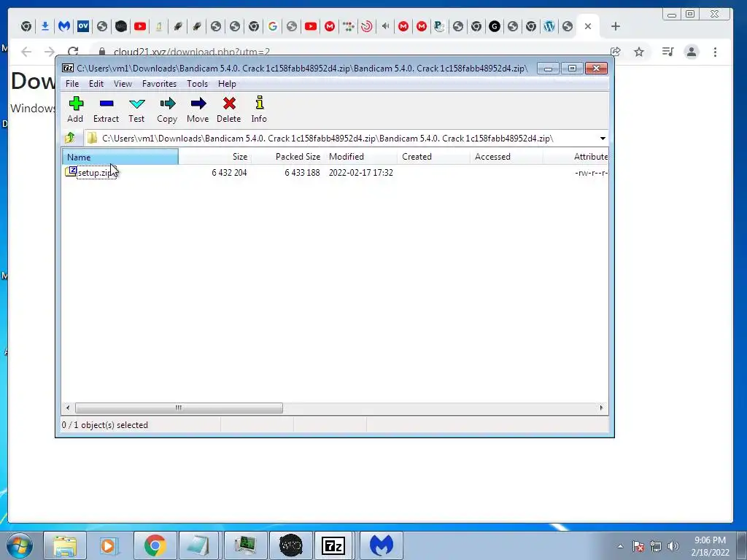The image size is (747, 560).
Task: Open the volume control in system tray
Action: [673, 546]
